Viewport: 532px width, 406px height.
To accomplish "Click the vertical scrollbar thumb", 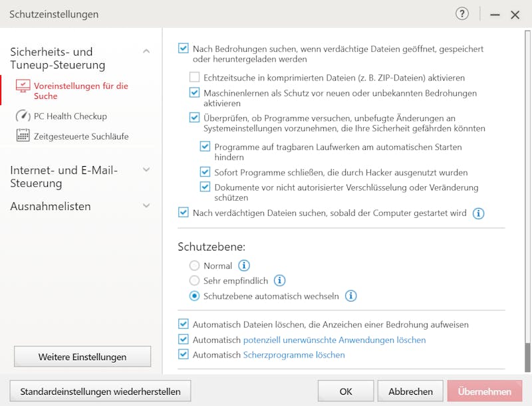I will 527,357.
